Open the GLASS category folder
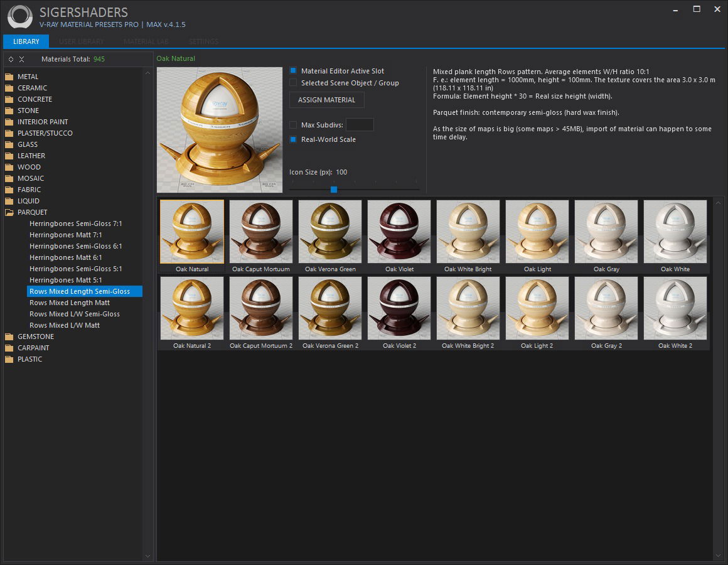The image size is (728, 565). tap(28, 144)
